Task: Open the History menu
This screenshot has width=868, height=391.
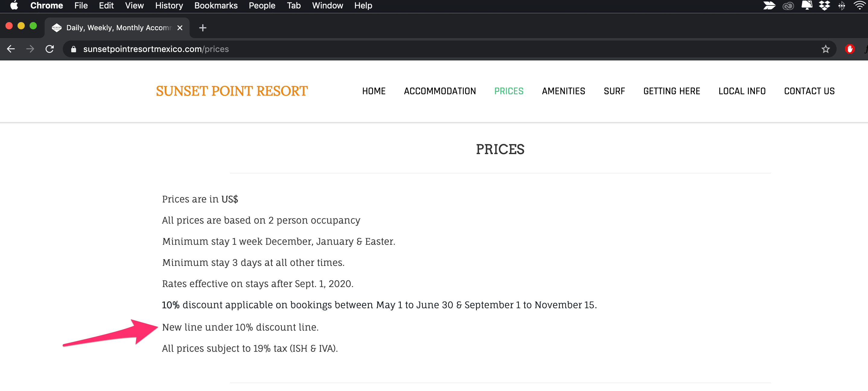Action: click(169, 5)
